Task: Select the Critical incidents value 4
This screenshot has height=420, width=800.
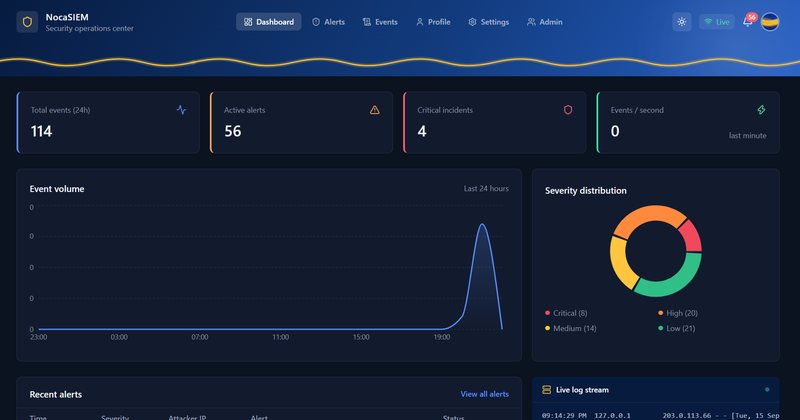Action: (422, 131)
